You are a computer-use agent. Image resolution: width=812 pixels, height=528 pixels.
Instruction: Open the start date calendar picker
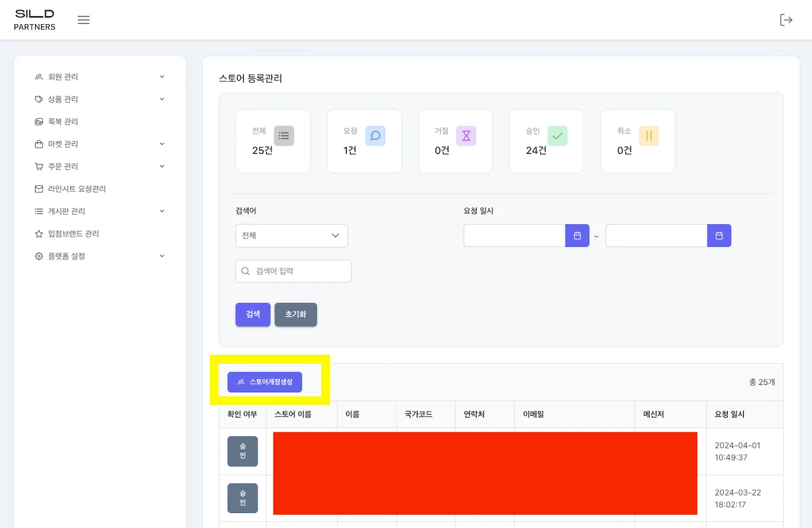[x=577, y=235]
